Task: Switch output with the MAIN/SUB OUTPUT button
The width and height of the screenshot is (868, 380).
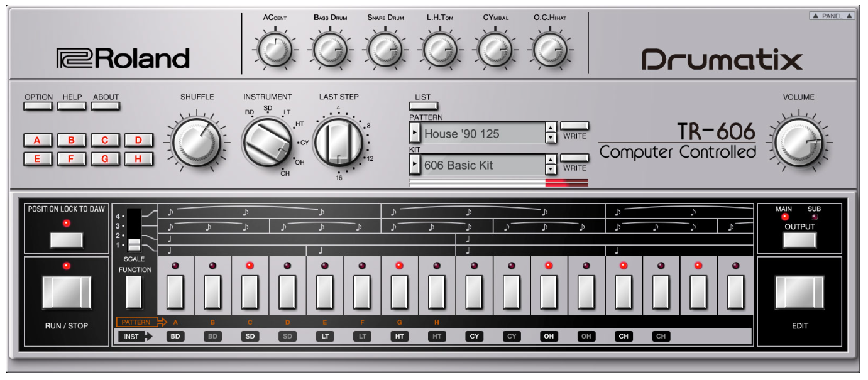Action: [799, 240]
